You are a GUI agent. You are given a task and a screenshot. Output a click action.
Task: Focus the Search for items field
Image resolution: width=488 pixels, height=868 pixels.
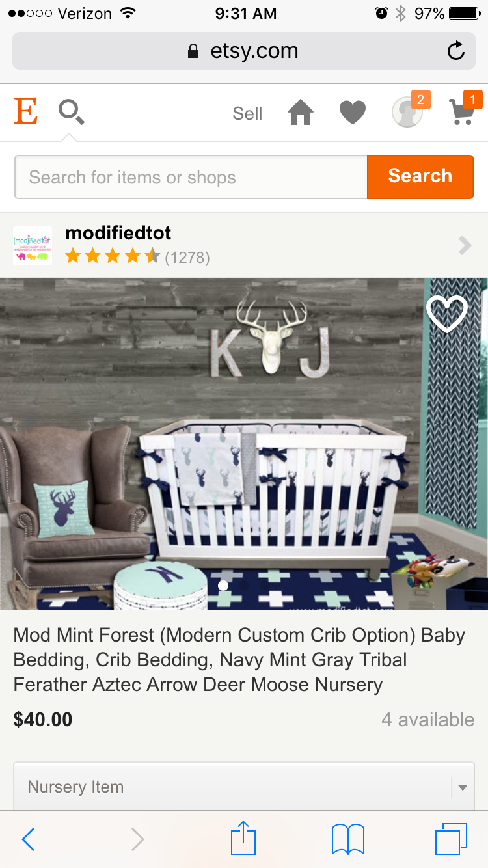pyautogui.click(x=191, y=177)
